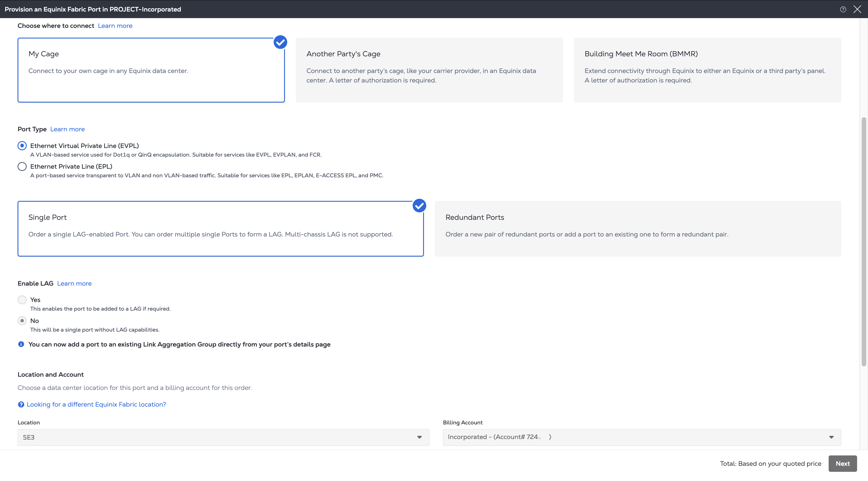The image size is (868, 481).
Task: Click question icon beside different Fabric location
Action: pyautogui.click(x=21, y=405)
